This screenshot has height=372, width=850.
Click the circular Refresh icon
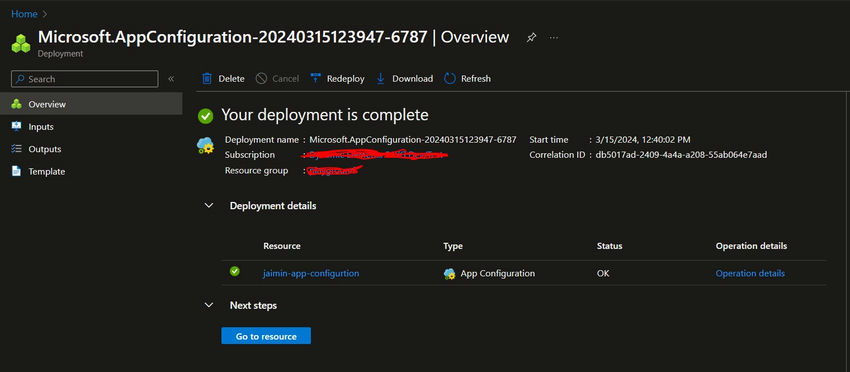pyautogui.click(x=450, y=79)
